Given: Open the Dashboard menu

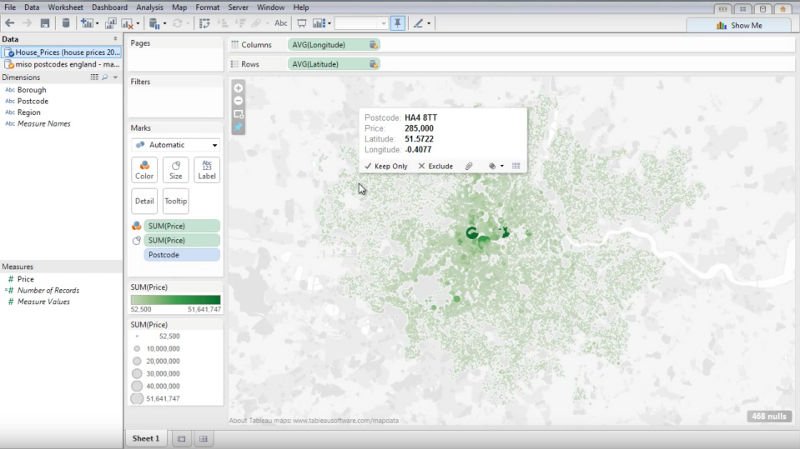Looking at the screenshot, I should pos(110,7).
